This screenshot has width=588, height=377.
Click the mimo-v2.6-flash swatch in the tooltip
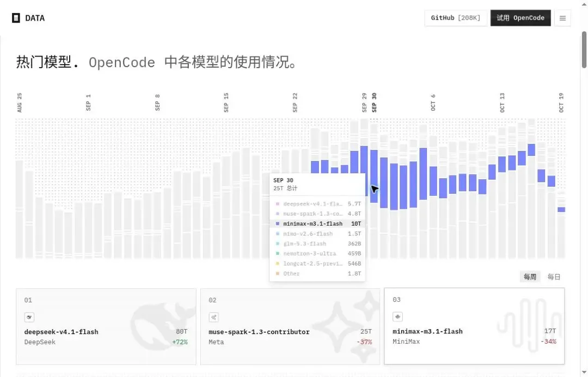coord(278,234)
